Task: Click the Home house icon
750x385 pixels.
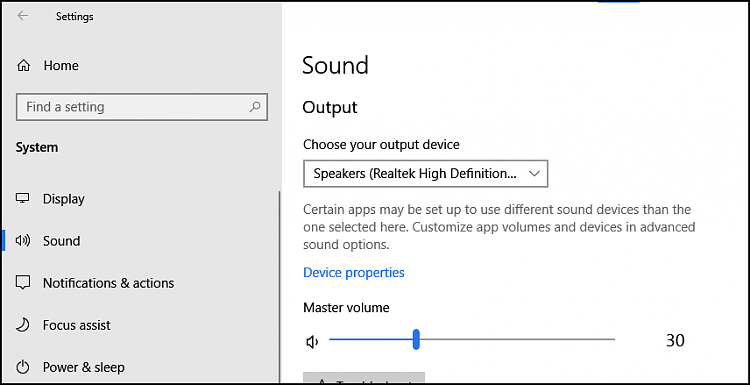Action: [x=23, y=66]
